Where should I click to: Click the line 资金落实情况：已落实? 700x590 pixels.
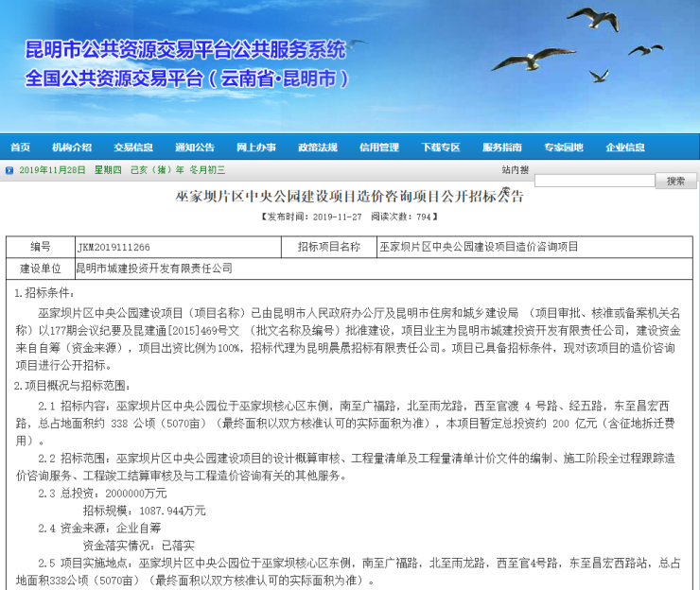click(139, 546)
